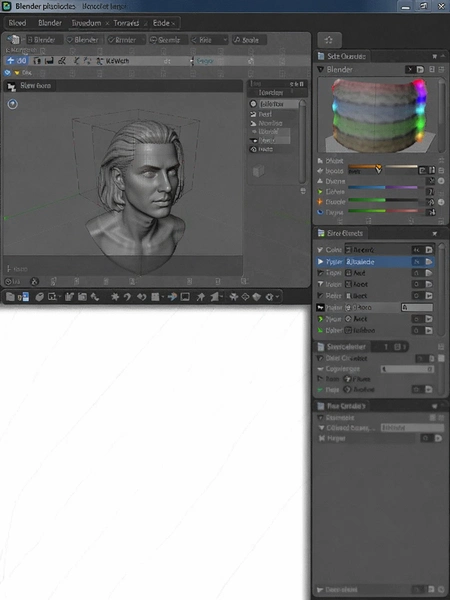Screen dimensions: 450x600
Task: Open the gear dropdown ending the bottom toolbar
Action: point(272,297)
